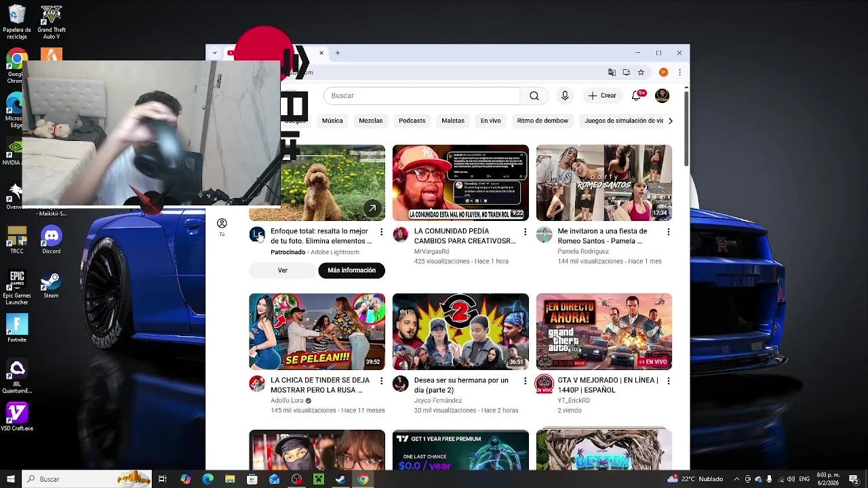
Task: Select the En vivo category chip
Action: pos(490,121)
